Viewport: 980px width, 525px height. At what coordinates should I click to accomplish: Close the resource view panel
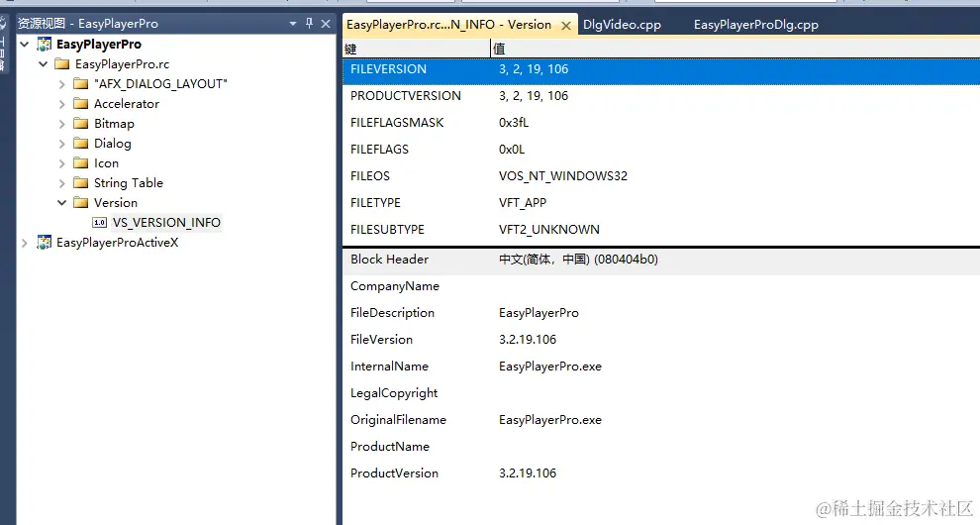tap(326, 24)
